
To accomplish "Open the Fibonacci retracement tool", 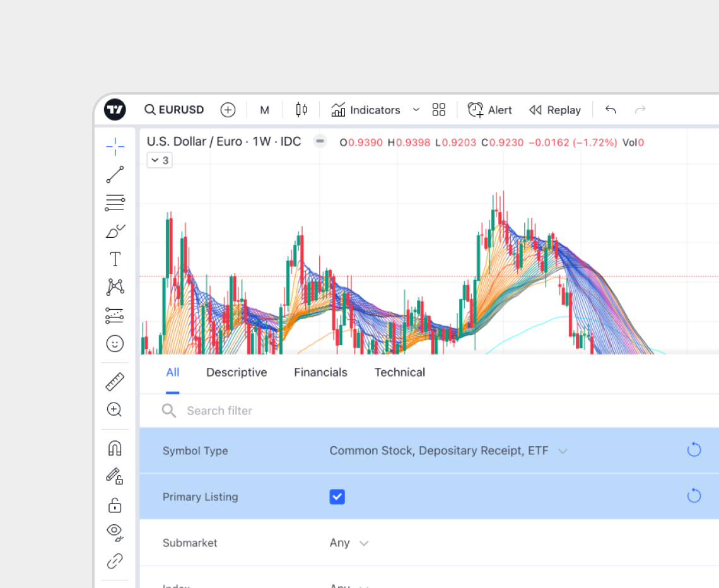I will click(x=115, y=203).
